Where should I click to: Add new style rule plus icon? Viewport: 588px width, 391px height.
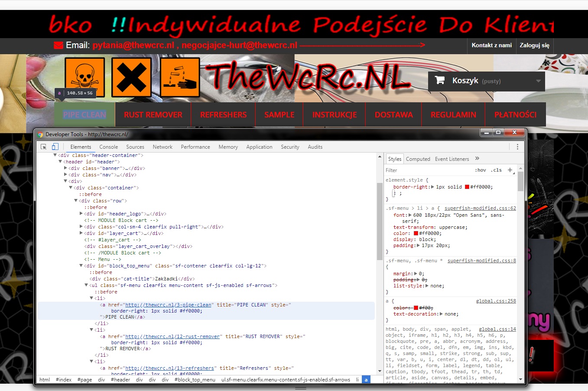pyautogui.click(x=510, y=170)
